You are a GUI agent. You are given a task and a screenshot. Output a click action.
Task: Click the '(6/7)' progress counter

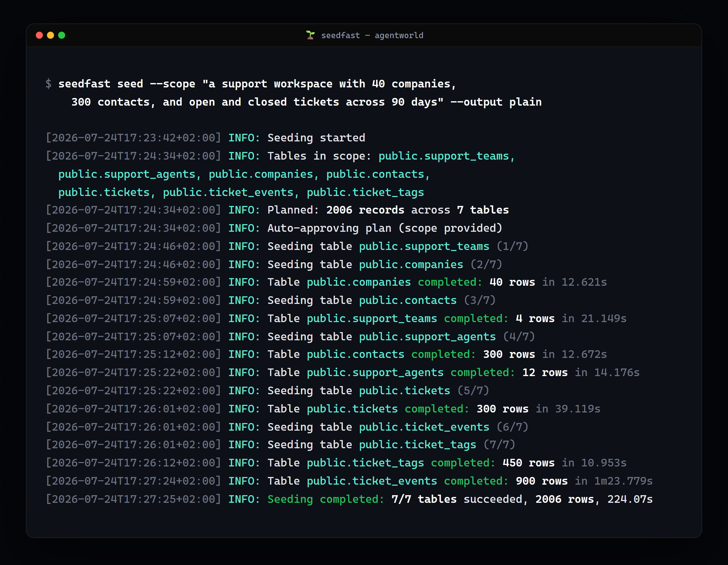click(512, 427)
